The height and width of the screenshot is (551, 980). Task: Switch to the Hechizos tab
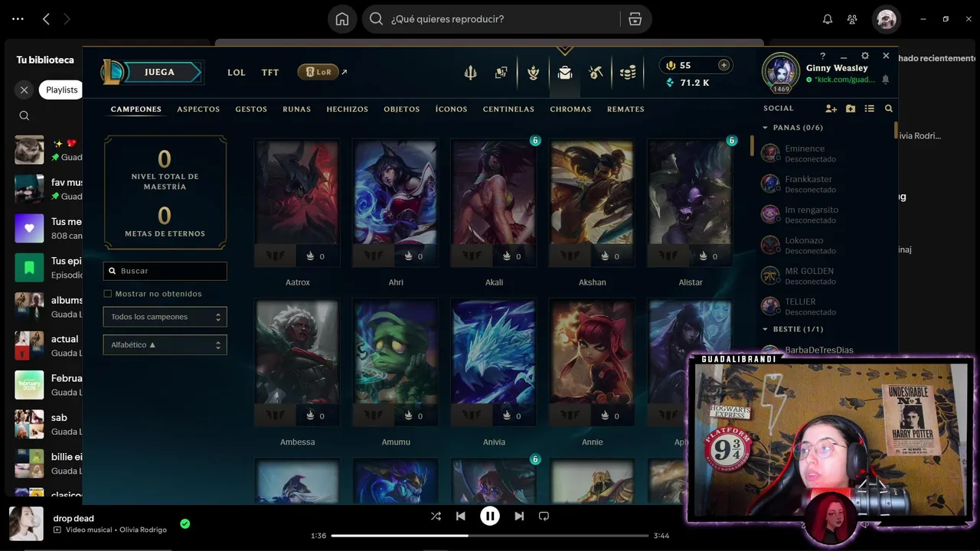coord(347,109)
